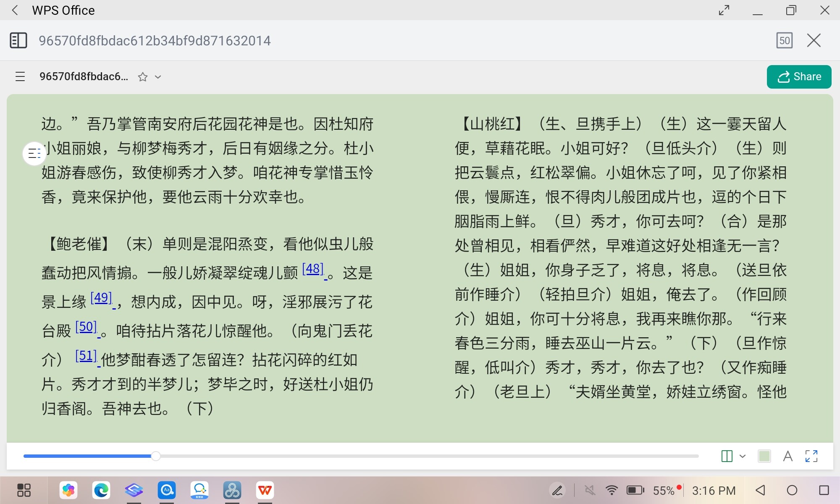Open footnote link [50]
Viewport: 840px width, 504px height.
[x=86, y=327]
